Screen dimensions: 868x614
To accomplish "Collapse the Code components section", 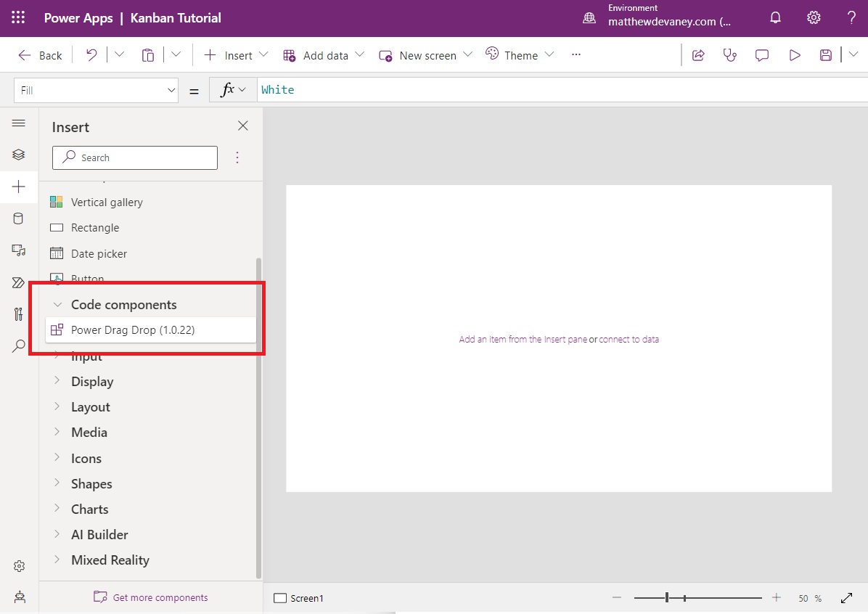I will pos(58,304).
